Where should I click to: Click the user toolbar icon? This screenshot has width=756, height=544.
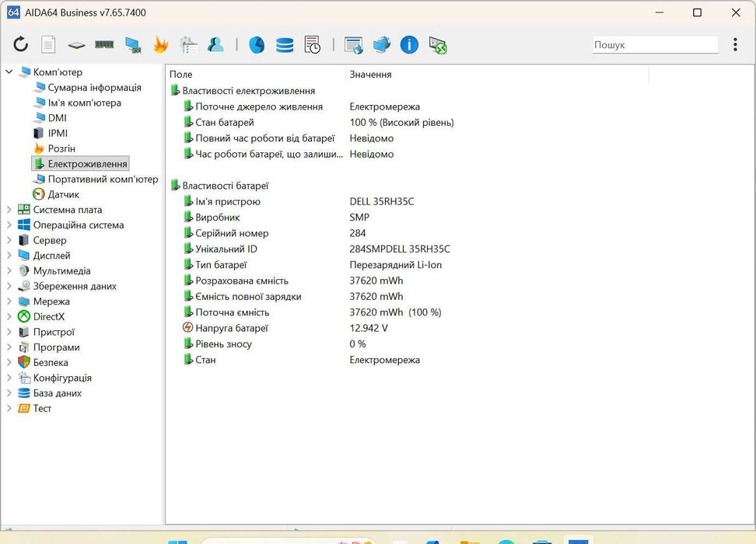click(216, 45)
